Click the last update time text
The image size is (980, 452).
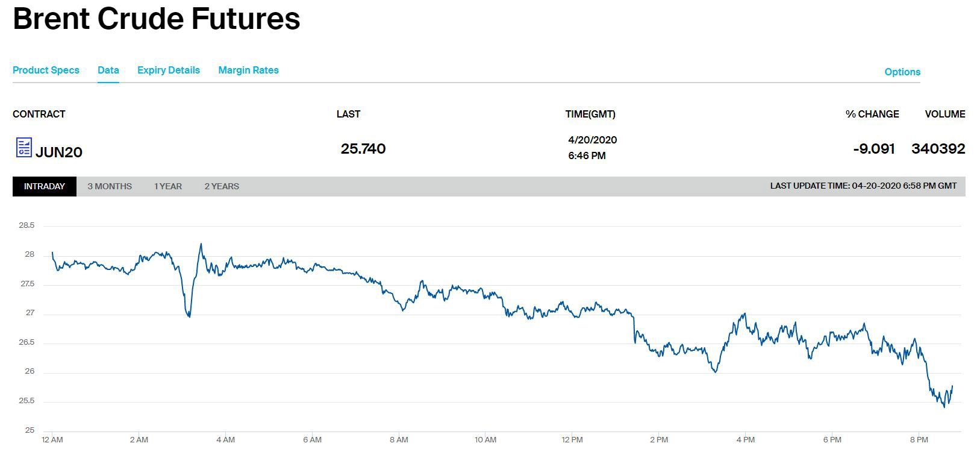(x=863, y=186)
